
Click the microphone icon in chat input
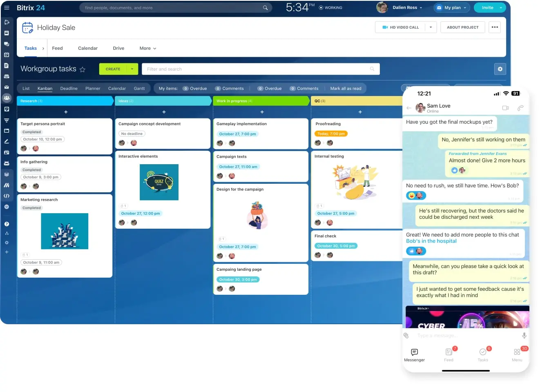click(x=524, y=336)
